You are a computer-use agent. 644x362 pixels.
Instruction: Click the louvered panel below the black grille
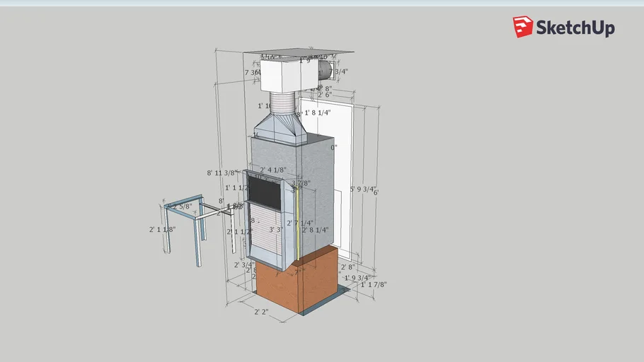pyautogui.click(x=267, y=230)
